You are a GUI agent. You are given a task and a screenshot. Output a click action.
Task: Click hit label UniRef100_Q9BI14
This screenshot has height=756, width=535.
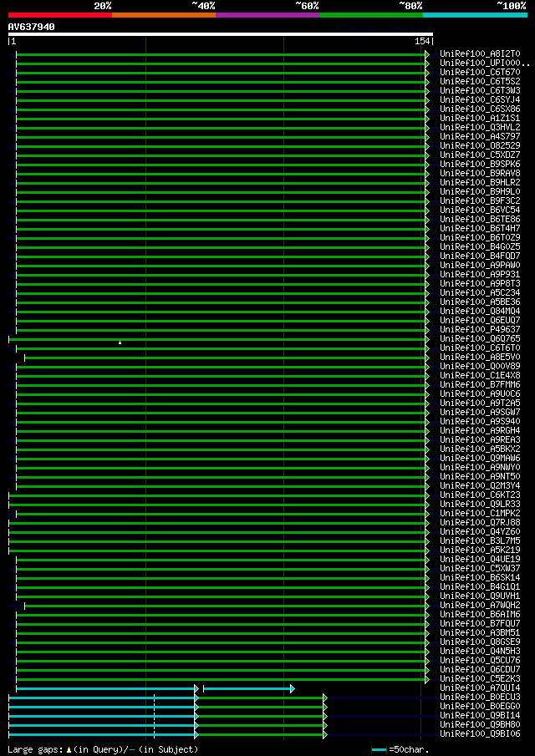point(480,716)
